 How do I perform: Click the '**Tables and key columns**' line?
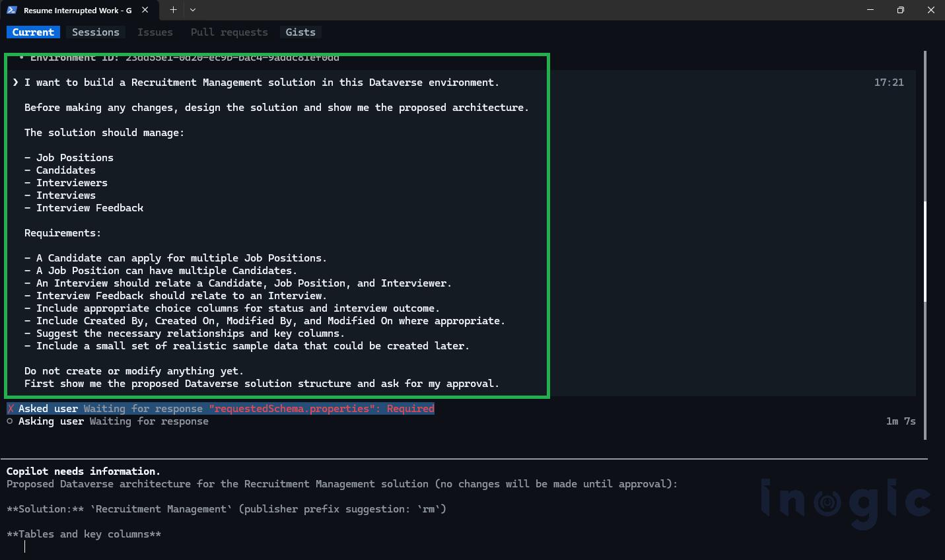pos(84,534)
